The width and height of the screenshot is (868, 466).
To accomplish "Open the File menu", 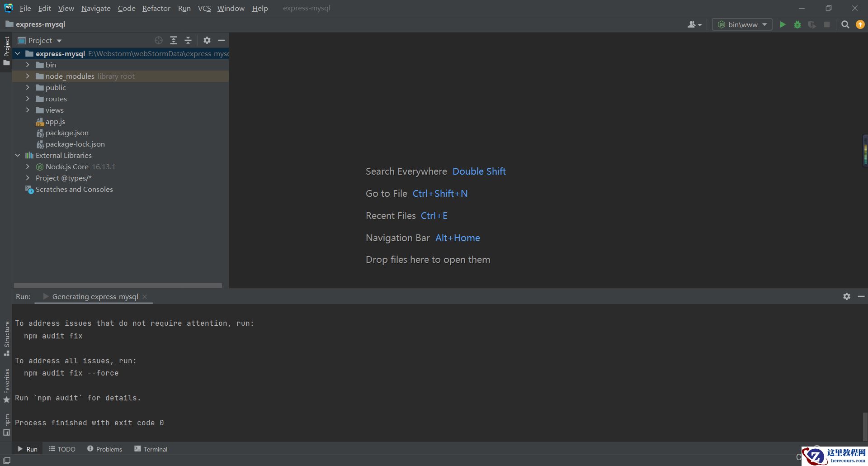I will pos(25,8).
